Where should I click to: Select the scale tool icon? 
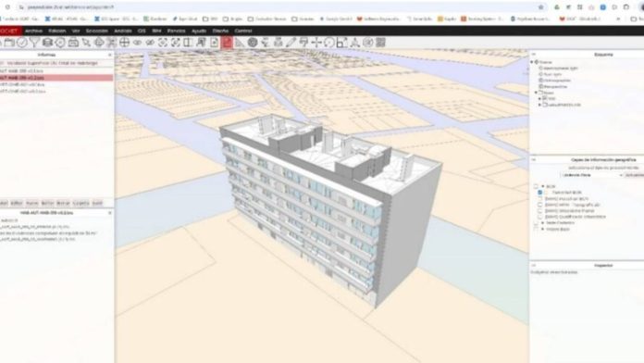click(341, 43)
